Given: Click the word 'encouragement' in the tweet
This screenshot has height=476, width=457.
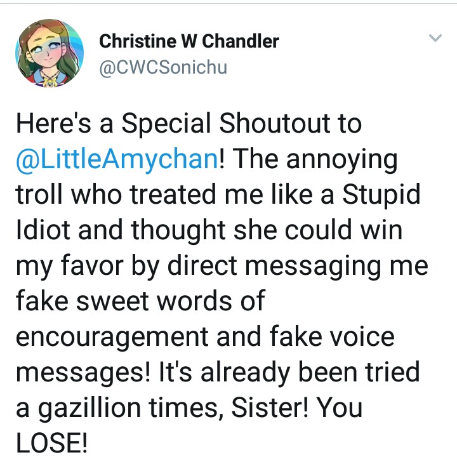Looking at the screenshot, I should 112,337.
